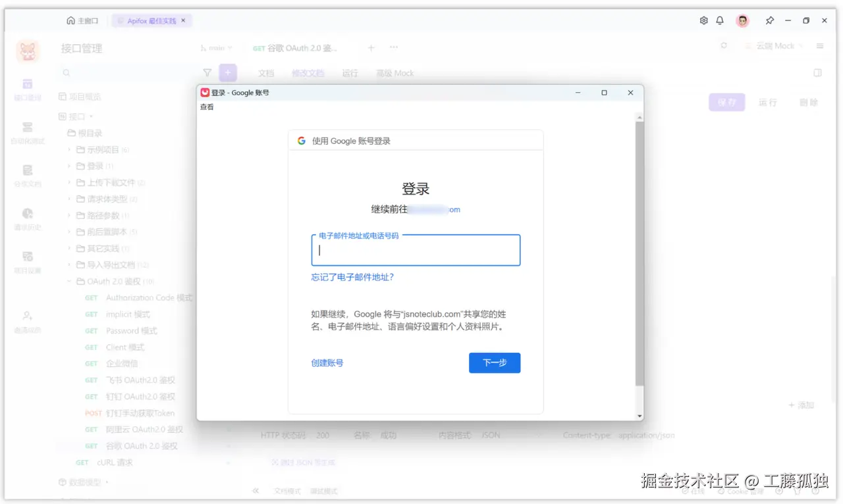
Task: Open the 查看 menu in the Google login window
Action: pos(207,107)
